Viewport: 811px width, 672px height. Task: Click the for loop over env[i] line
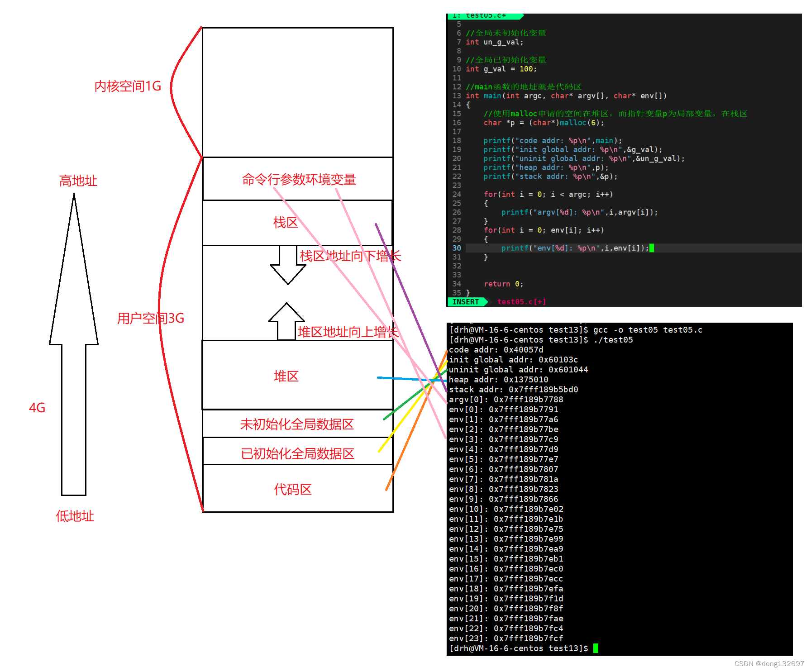click(544, 230)
